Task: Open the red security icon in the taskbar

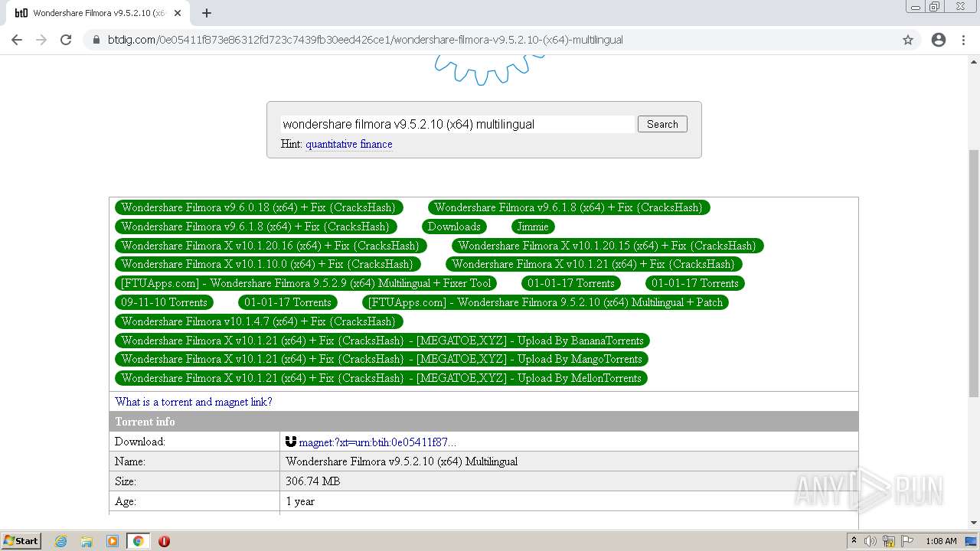Action: click(164, 541)
